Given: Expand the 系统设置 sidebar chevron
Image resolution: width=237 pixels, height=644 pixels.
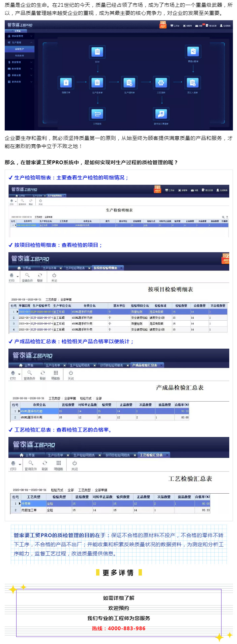Looking at the screenshot, I should [x=31, y=75].
